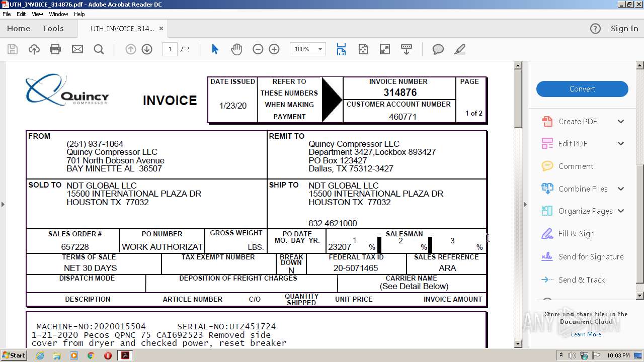
Task: Expand Edit PDF options chevron
Action: (x=621, y=143)
